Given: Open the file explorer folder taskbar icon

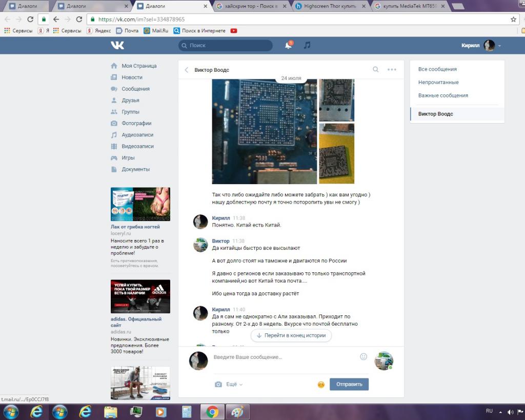Looking at the screenshot, I should (x=111, y=412).
